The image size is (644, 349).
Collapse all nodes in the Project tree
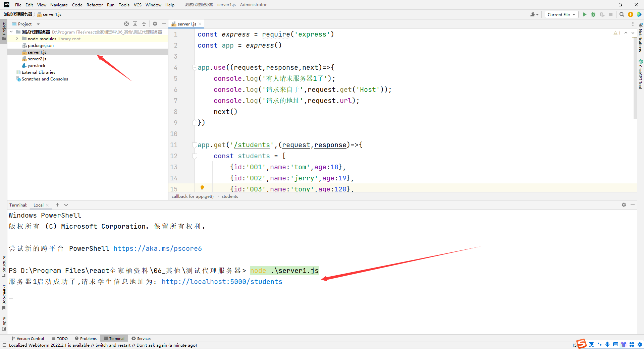pyautogui.click(x=144, y=24)
